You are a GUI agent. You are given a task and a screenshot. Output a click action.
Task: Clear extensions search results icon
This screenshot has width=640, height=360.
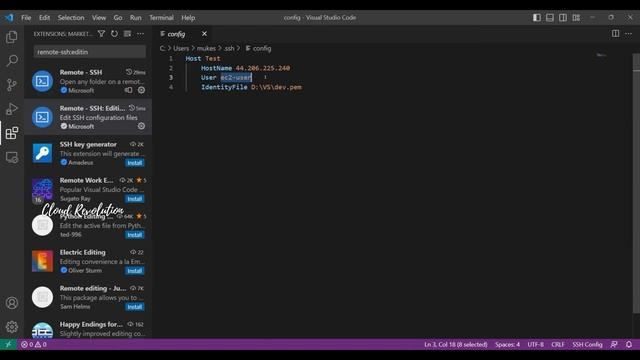coord(127,34)
